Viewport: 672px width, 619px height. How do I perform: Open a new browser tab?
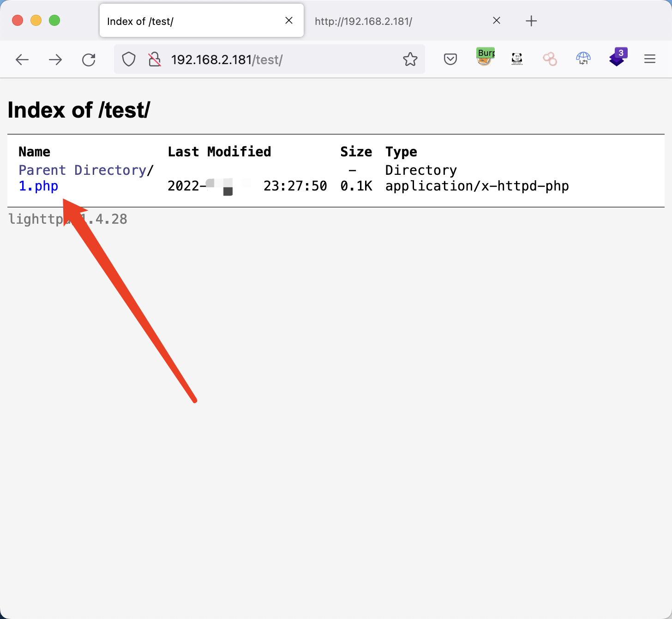(531, 21)
